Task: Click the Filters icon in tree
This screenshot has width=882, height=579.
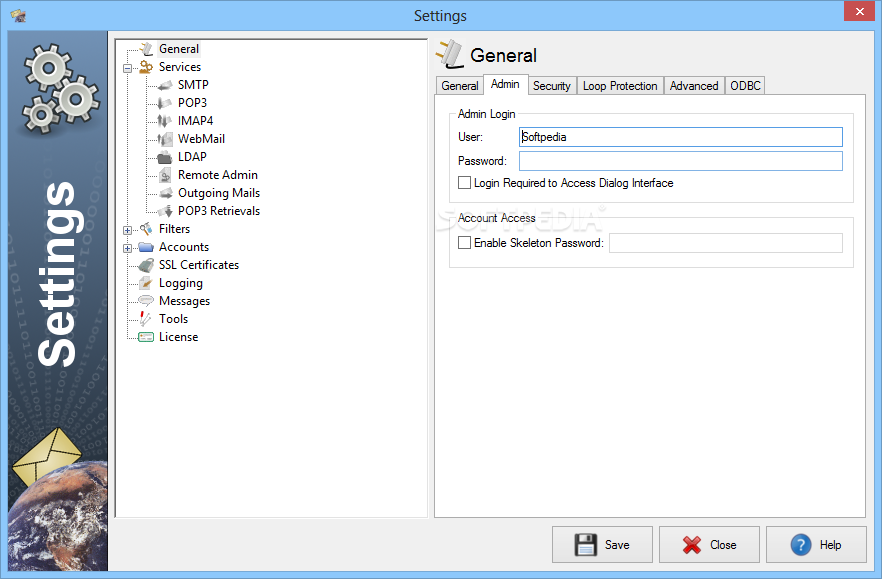Action: [146, 229]
